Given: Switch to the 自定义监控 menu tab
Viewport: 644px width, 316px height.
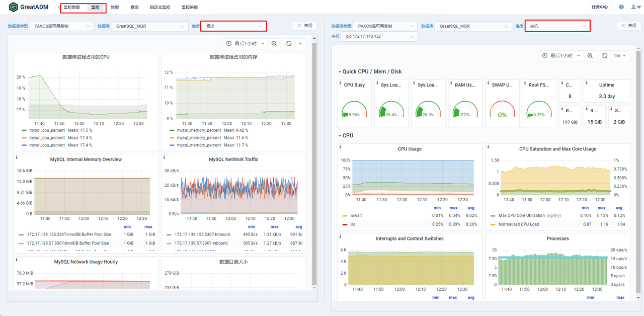Looking at the screenshot, I should click(160, 8).
